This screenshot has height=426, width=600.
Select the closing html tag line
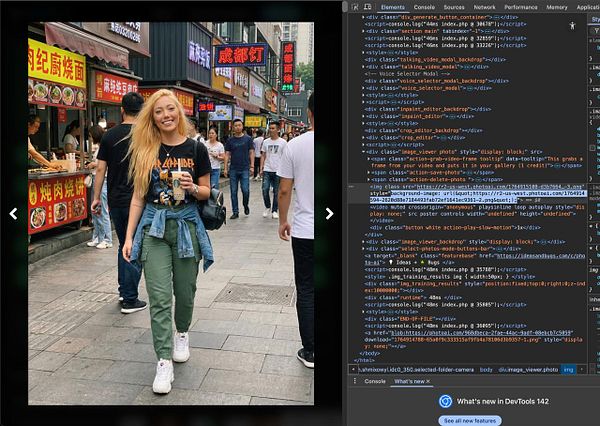[364, 361]
